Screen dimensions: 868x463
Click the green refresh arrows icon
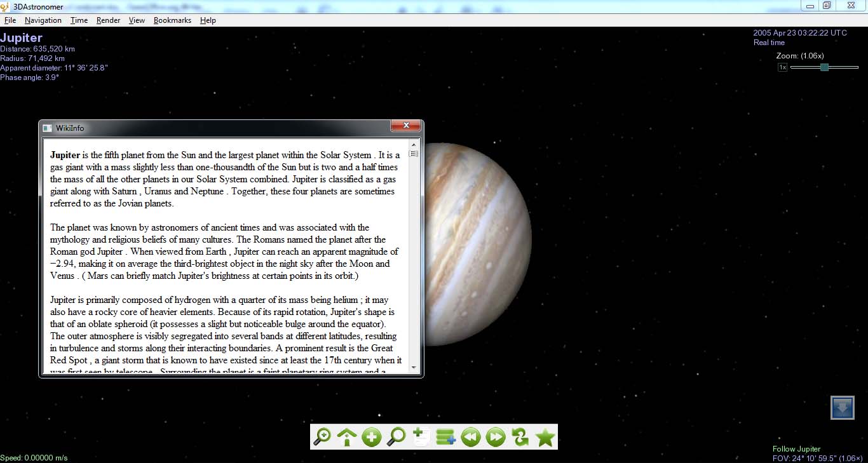520,437
